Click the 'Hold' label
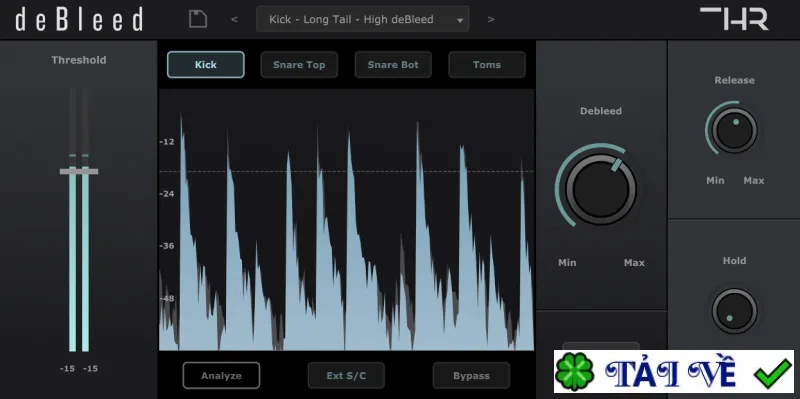Viewport: 800px width, 399px height. coord(734,261)
